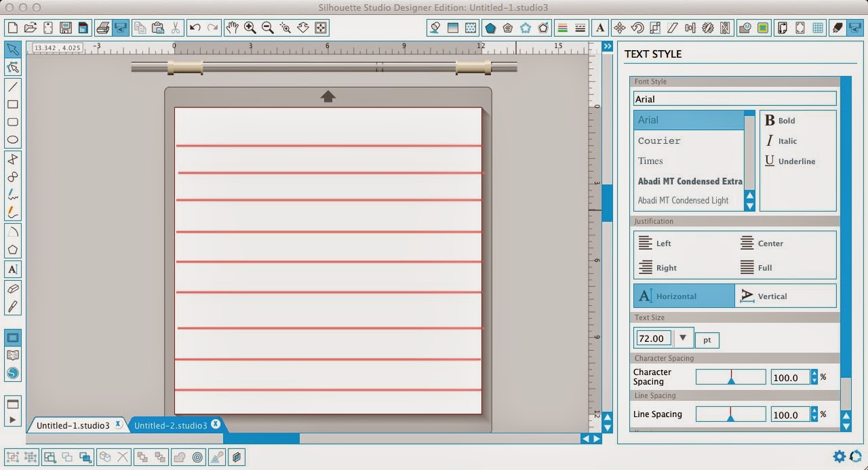Select the Zoom In magnifier tool
This screenshot has height=470, width=868.
(x=250, y=28)
